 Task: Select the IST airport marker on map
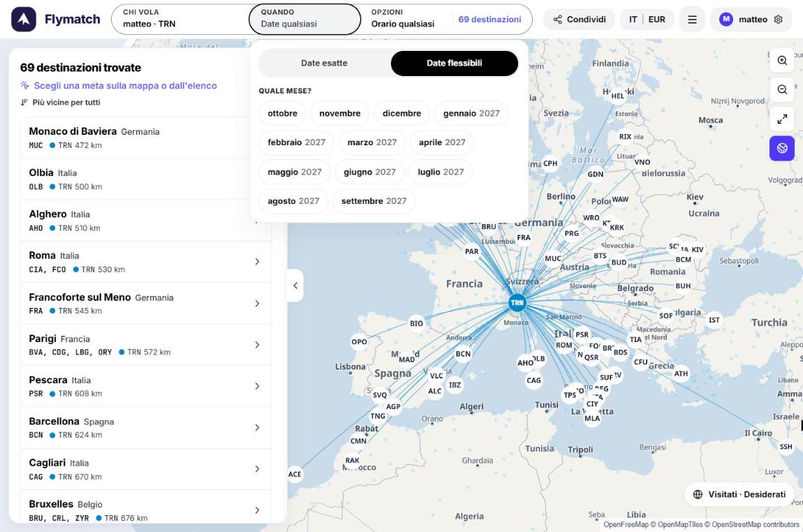(x=714, y=320)
